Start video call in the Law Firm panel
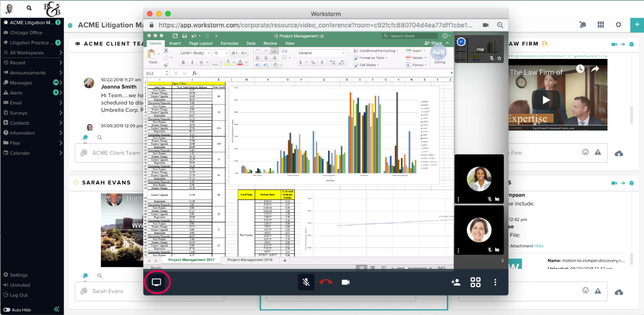 coord(614,44)
